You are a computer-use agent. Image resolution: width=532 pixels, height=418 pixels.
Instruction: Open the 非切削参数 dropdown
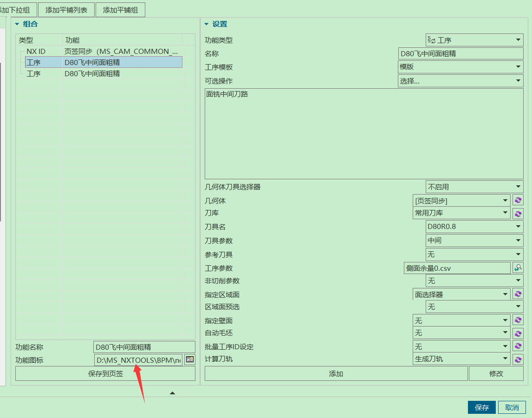[474, 281]
